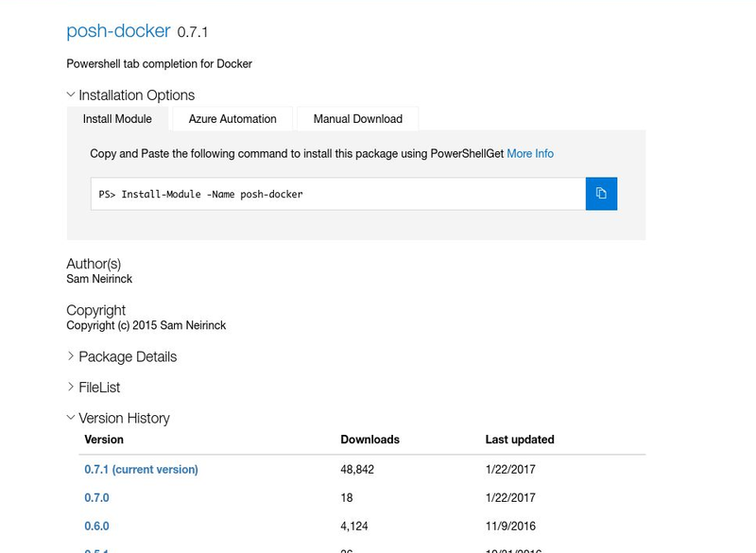Screen dimensions: 756x553
Task: Open the More Info link
Action: 530,154
